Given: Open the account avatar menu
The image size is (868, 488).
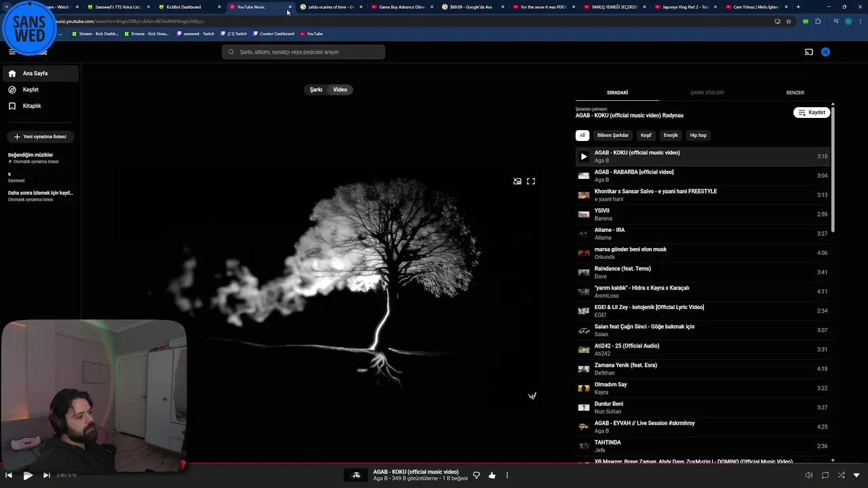Looking at the screenshot, I should pos(825,52).
